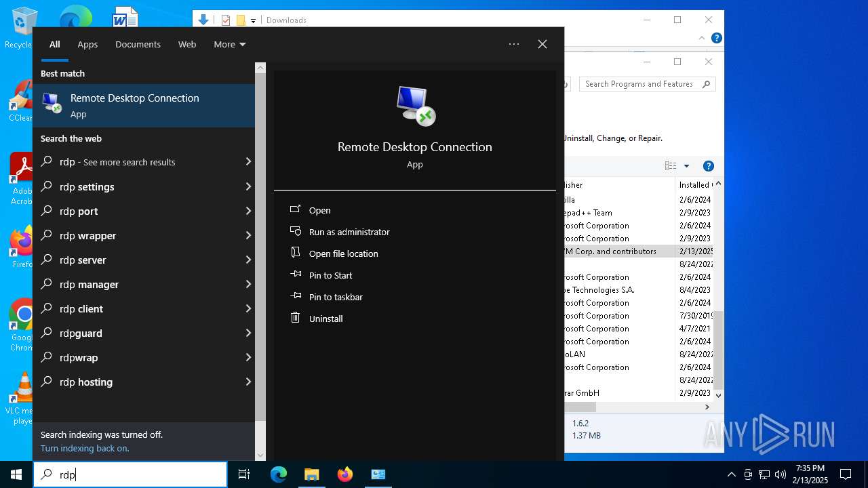Select the 'M Corp. and contributors' program row
The width and height of the screenshot is (868, 488).
tap(639, 251)
